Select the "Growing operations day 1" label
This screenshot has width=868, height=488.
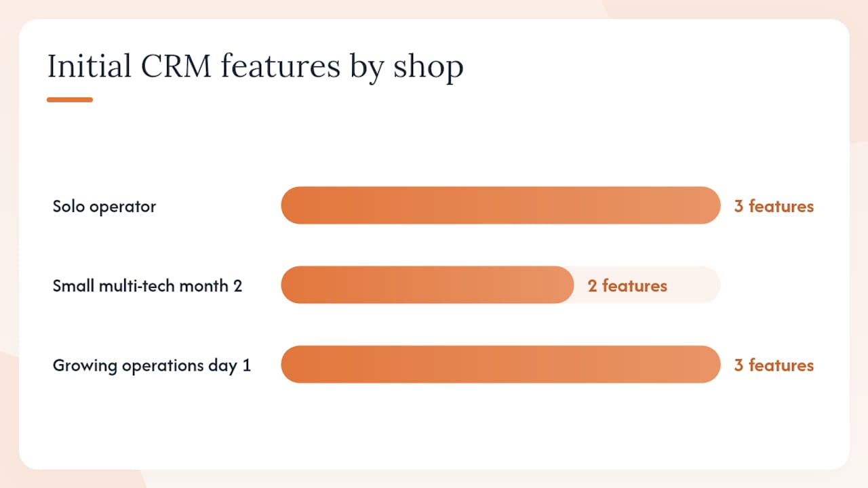point(152,365)
